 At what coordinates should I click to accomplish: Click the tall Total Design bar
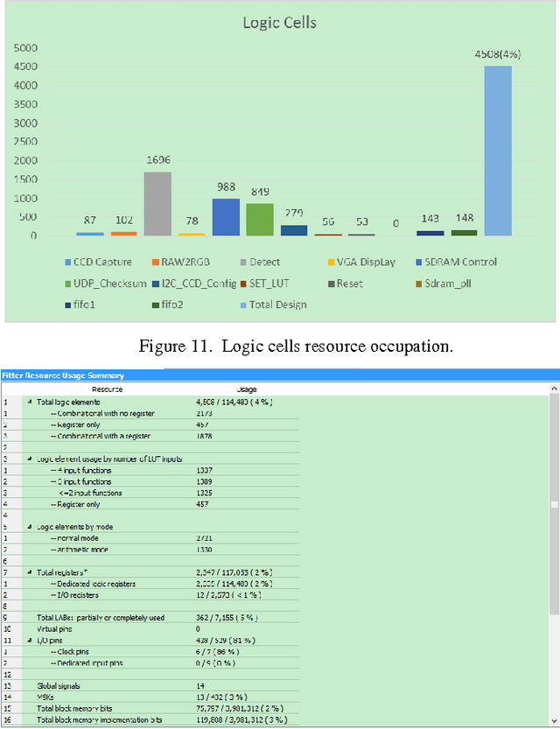(x=498, y=151)
